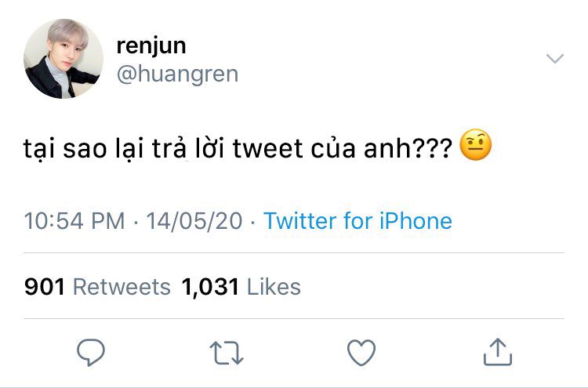The height and width of the screenshot is (388, 588).
Task: Click the word iPhone in source link
Action: (416, 220)
